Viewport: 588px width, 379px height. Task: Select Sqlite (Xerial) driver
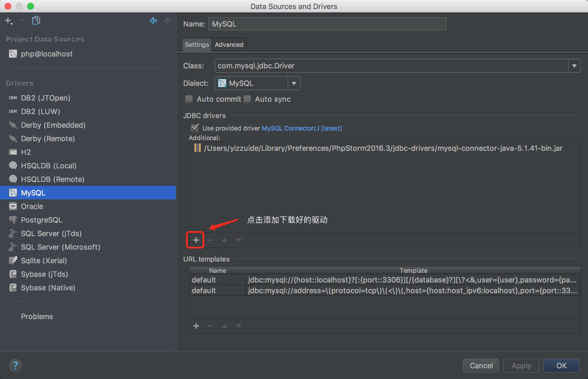click(x=88, y=260)
